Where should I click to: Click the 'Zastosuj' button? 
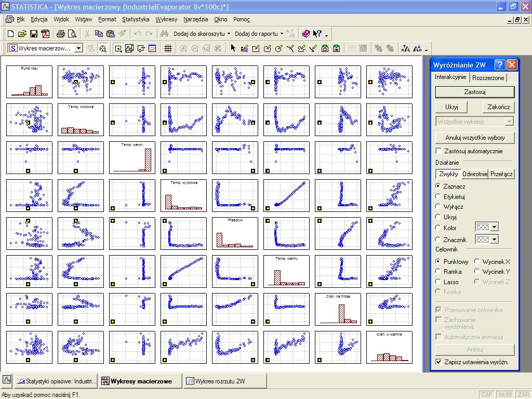(x=475, y=91)
